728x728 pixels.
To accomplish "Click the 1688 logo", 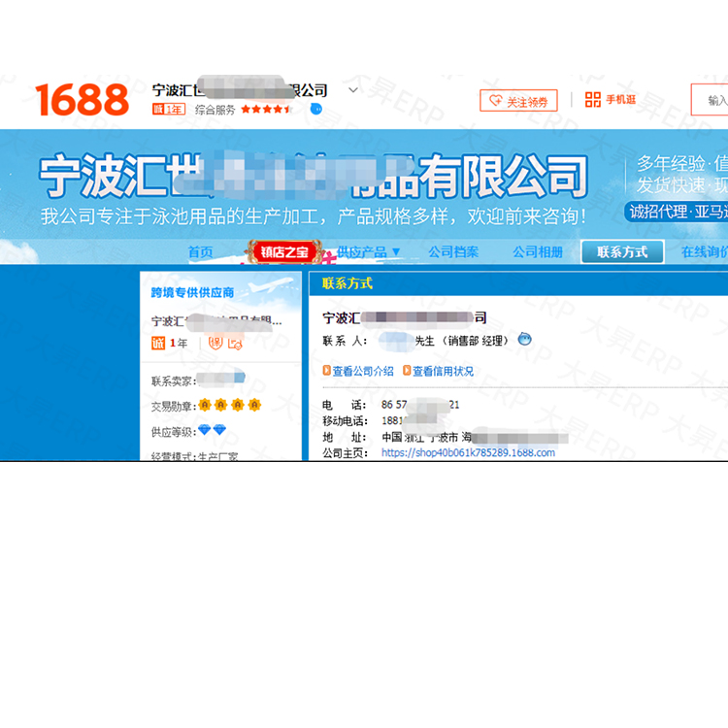I will pyautogui.click(x=82, y=99).
